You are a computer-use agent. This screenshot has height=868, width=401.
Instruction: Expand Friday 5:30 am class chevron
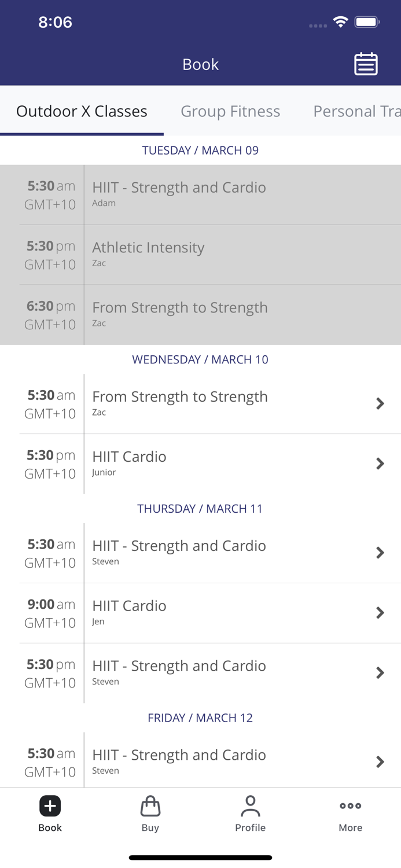click(x=380, y=762)
